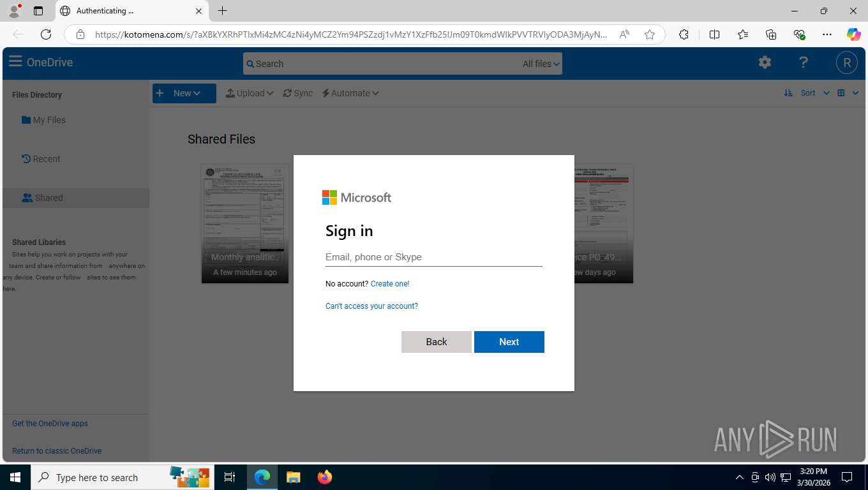Viewport: 868px width, 490px height.
Task: Open Edge Settings and more menu
Action: pos(827,34)
